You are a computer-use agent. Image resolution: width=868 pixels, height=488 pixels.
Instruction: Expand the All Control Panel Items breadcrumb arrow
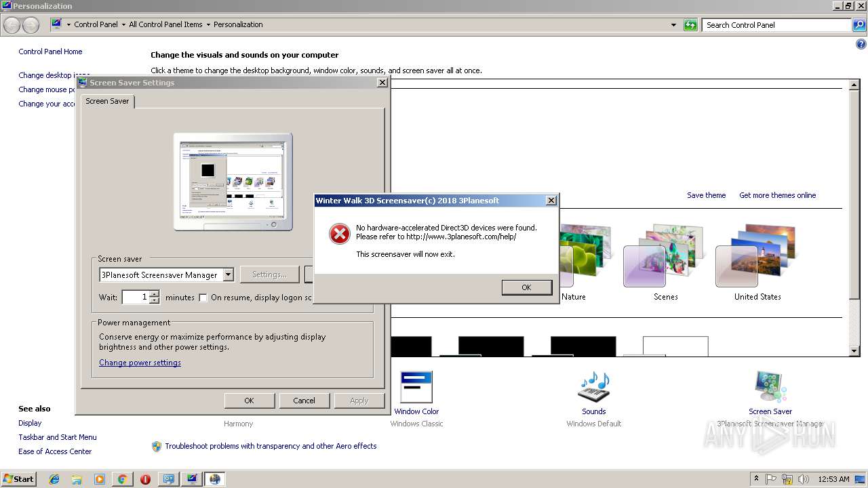coord(208,25)
